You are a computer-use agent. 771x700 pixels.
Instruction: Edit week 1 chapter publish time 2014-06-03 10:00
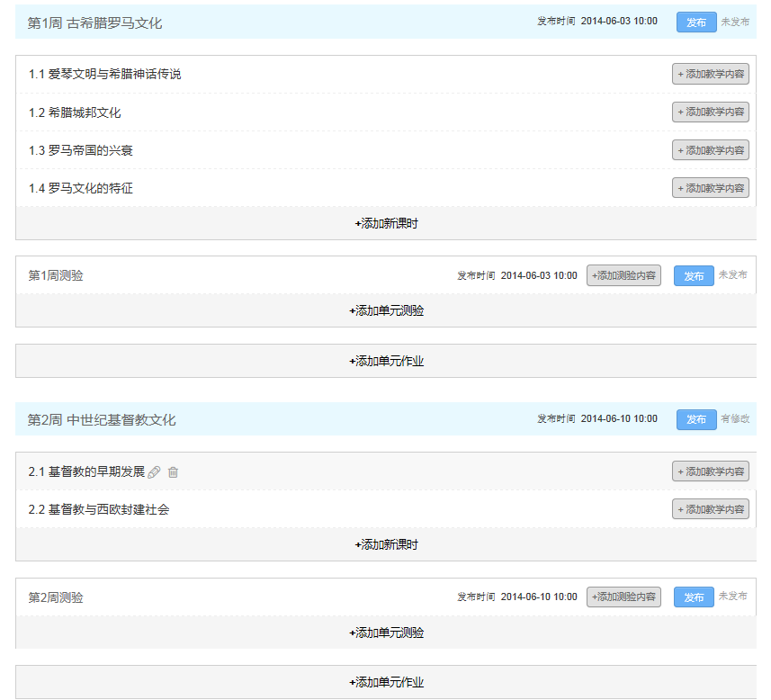coord(619,22)
